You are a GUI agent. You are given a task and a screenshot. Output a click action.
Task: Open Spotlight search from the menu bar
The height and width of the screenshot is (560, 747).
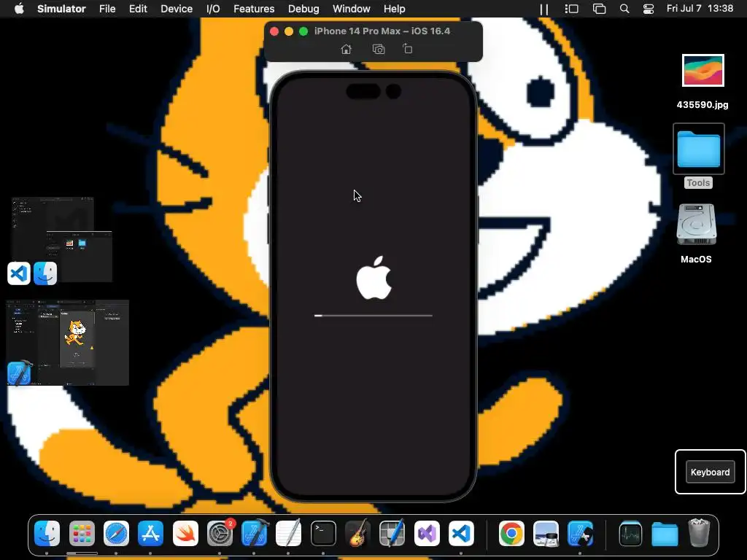pyautogui.click(x=624, y=9)
